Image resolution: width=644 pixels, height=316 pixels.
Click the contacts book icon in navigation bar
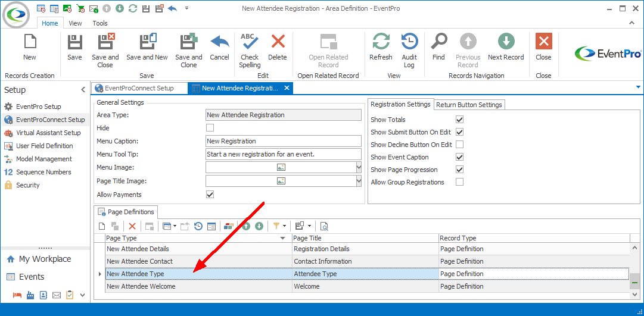pyautogui.click(x=43, y=295)
